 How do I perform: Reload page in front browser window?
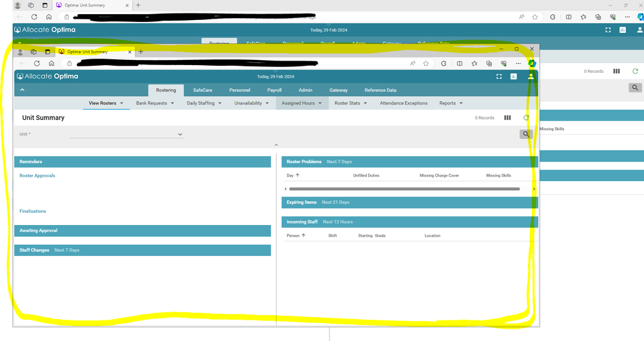tap(37, 63)
